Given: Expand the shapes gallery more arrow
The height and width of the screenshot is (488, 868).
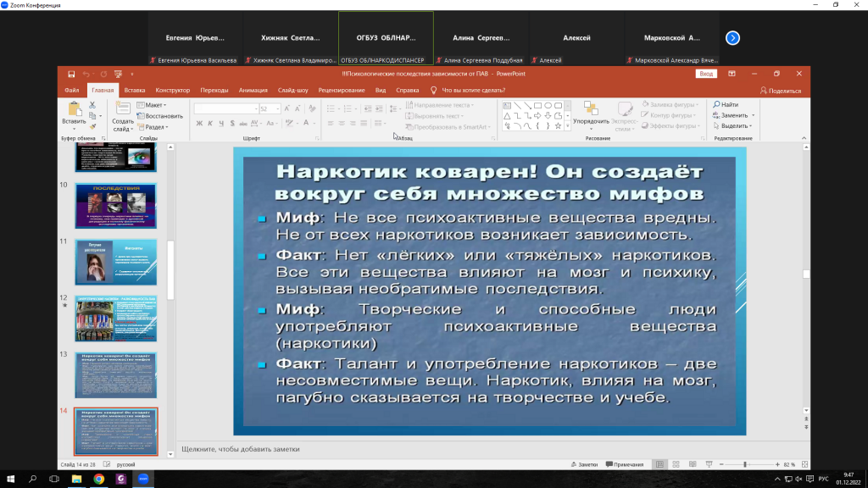Looking at the screenshot, I should click(567, 127).
